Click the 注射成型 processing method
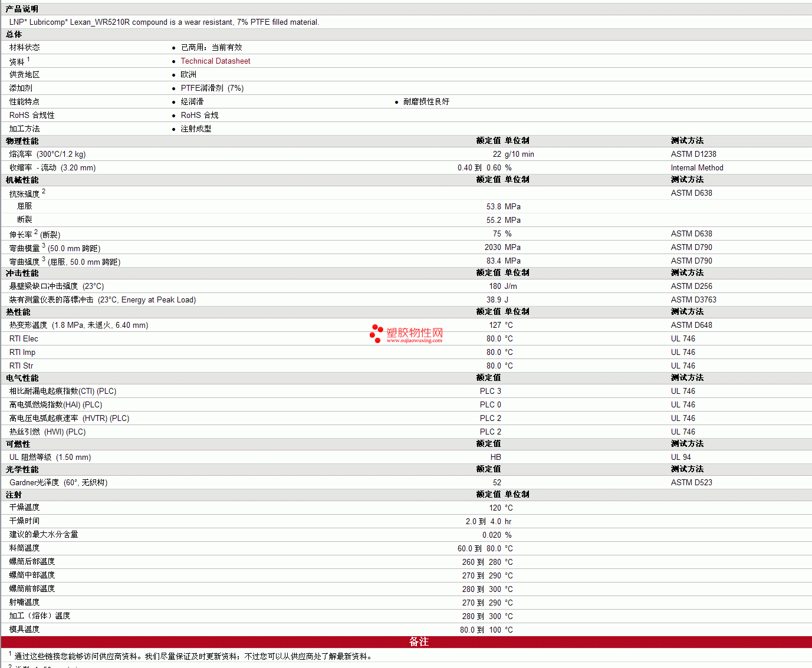Screen dimensions: 812x668 196,129
